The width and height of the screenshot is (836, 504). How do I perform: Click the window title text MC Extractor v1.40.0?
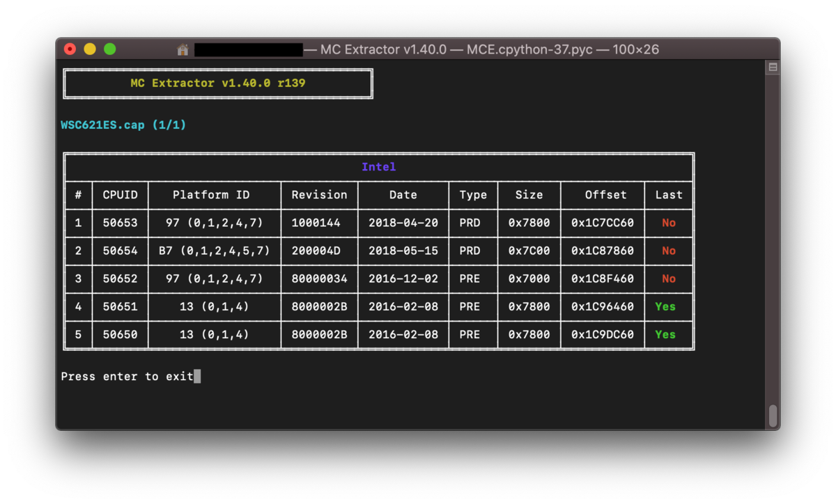point(384,49)
